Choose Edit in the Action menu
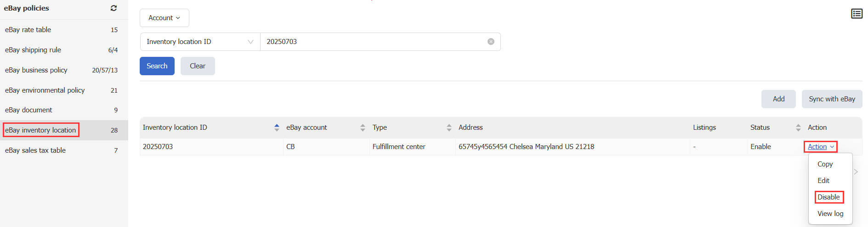The width and height of the screenshot is (868, 227). (x=823, y=181)
